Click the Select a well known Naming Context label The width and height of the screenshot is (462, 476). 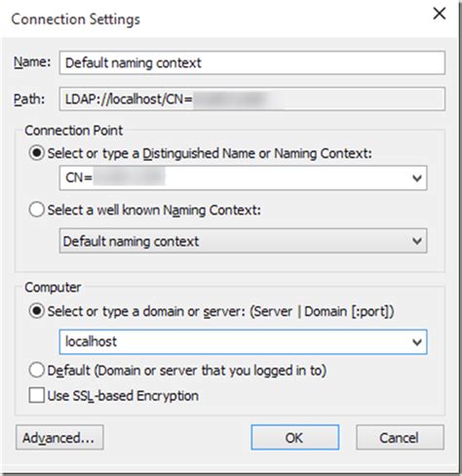(154, 210)
